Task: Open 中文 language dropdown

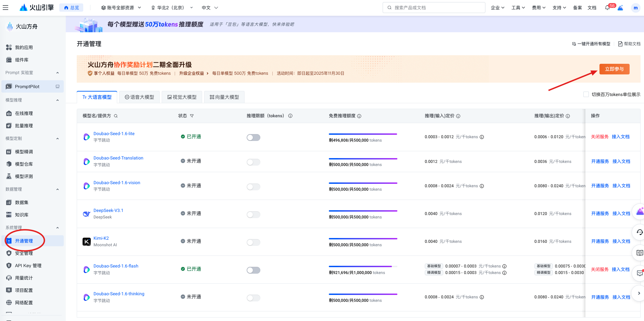Action: tap(210, 8)
